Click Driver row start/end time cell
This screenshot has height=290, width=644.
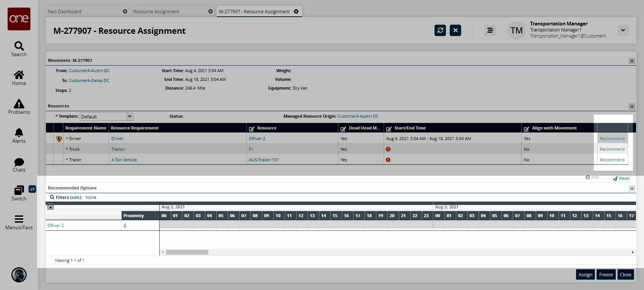[x=452, y=139]
